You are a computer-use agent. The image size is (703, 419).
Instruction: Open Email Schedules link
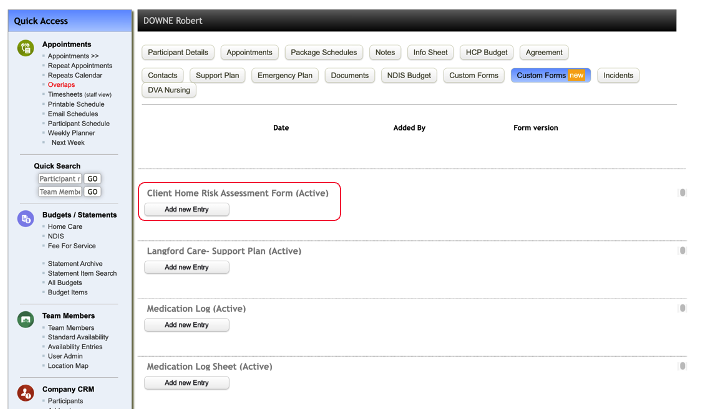[73, 114]
